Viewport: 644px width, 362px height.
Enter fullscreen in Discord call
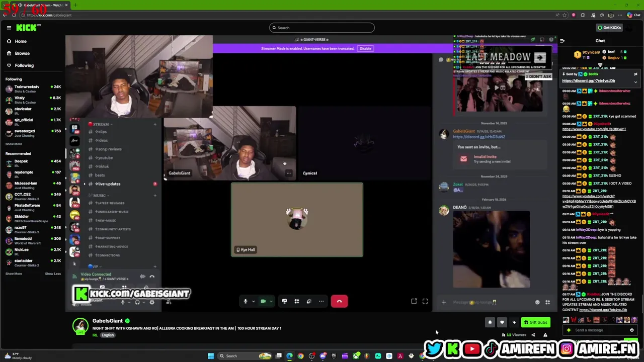point(425,301)
